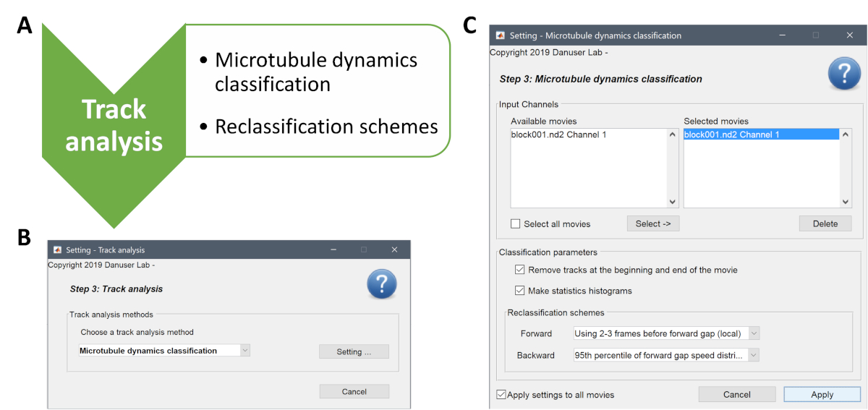Close the Setting - Track analysis window

(x=394, y=250)
